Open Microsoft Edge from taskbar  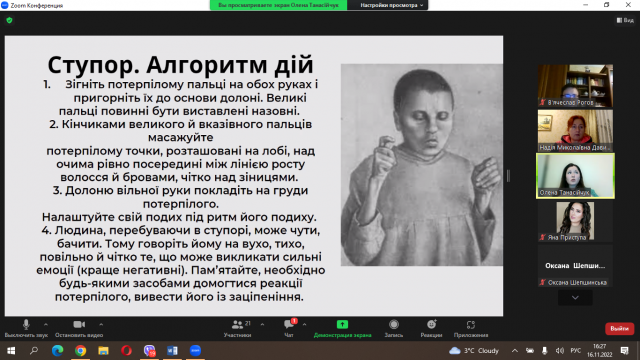click(57, 351)
